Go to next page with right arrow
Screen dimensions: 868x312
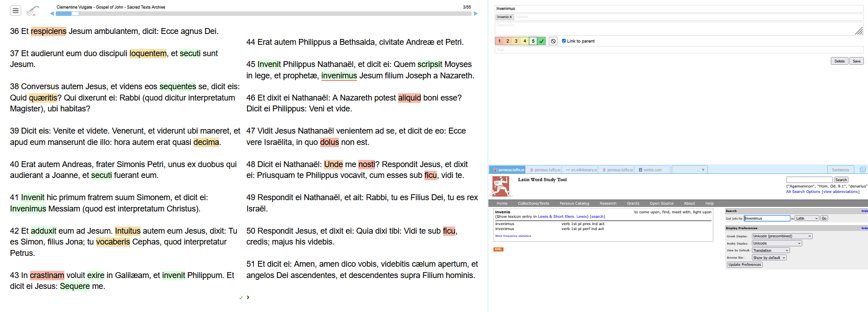(x=476, y=14)
